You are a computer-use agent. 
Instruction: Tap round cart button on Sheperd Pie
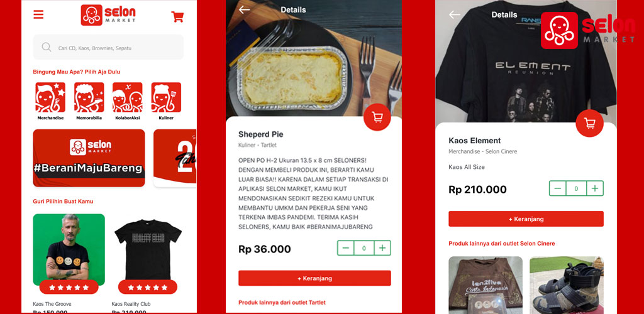pyautogui.click(x=377, y=117)
